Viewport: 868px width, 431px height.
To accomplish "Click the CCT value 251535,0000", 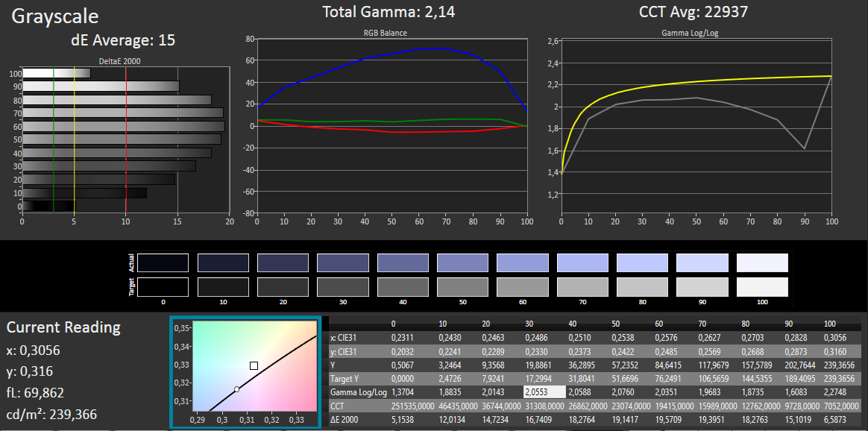I will coord(416,406).
